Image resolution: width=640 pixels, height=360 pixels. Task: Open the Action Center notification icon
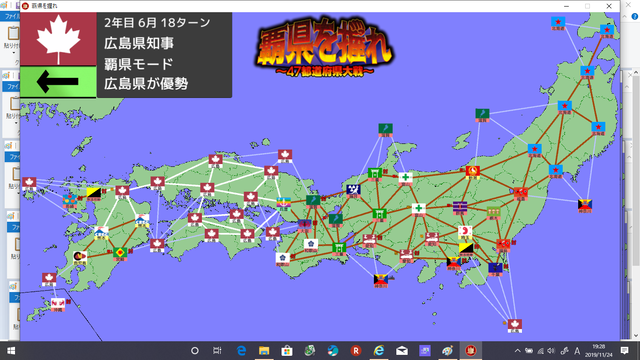point(624,351)
